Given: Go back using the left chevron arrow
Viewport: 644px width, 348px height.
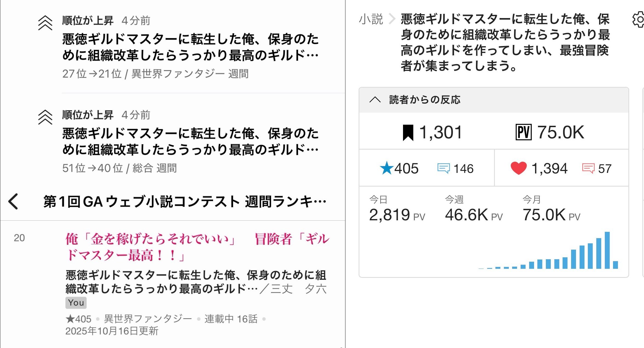Looking at the screenshot, I should click(x=13, y=201).
